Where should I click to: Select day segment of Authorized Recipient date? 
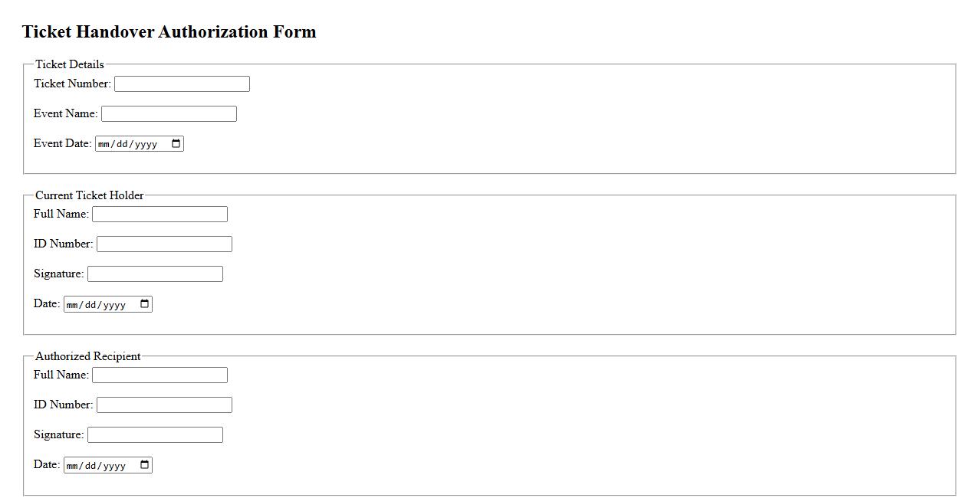point(91,466)
